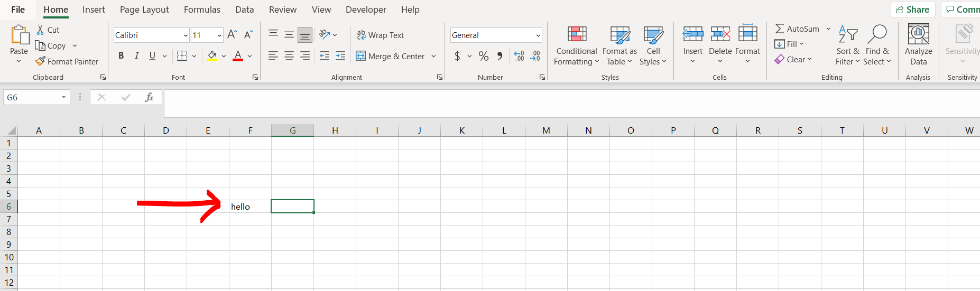Switch to the Insert tab
980x291 pixels.
[94, 10]
